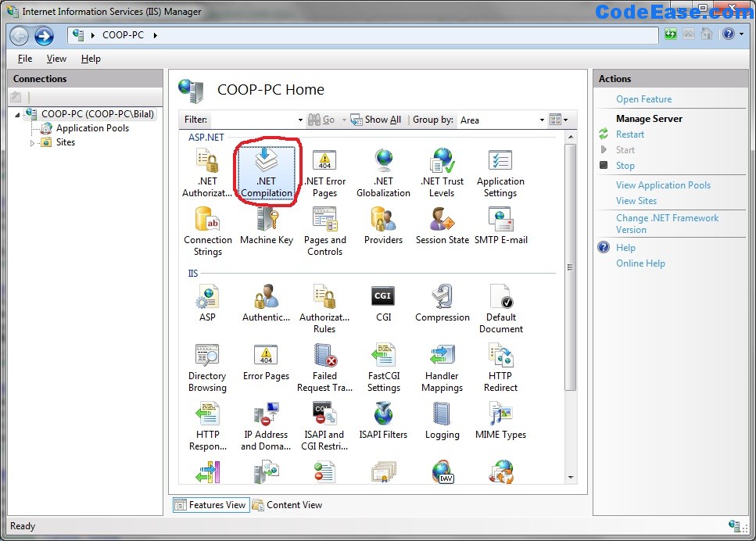
Task: Select the .NET Compilation feature icon
Action: point(266,173)
